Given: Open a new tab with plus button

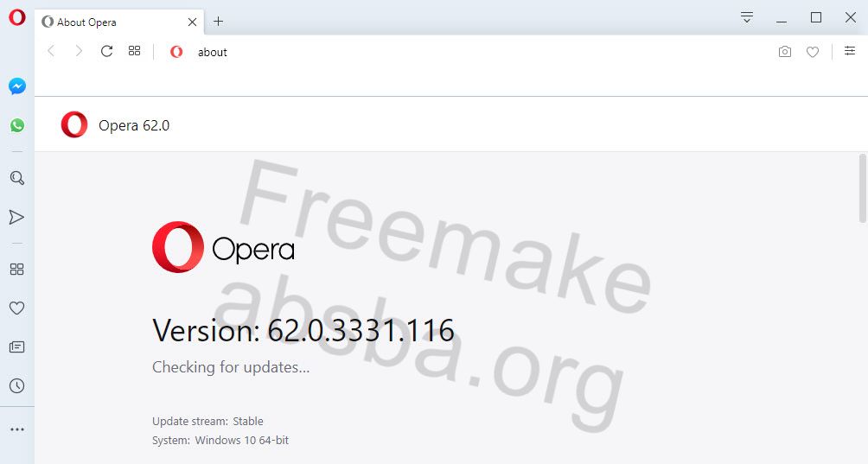Looking at the screenshot, I should [218, 22].
